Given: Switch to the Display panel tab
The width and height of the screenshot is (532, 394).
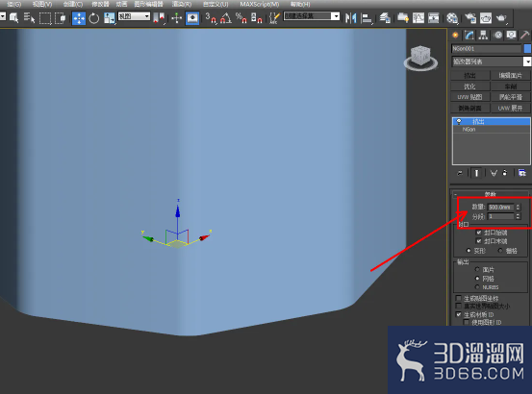Looking at the screenshot, I should pyautogui.click(x=511, y=36).
